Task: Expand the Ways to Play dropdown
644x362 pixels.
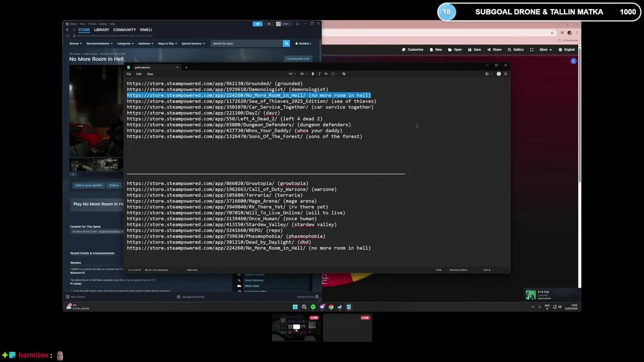Action: coord(167,43)
